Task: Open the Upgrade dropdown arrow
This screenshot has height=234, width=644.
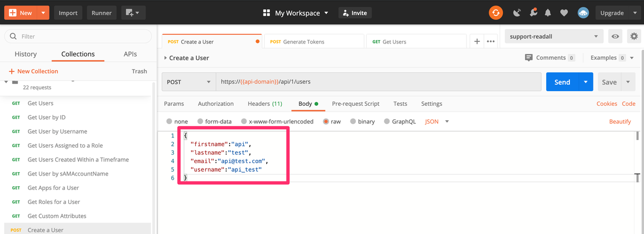Action: coord(634,13)
